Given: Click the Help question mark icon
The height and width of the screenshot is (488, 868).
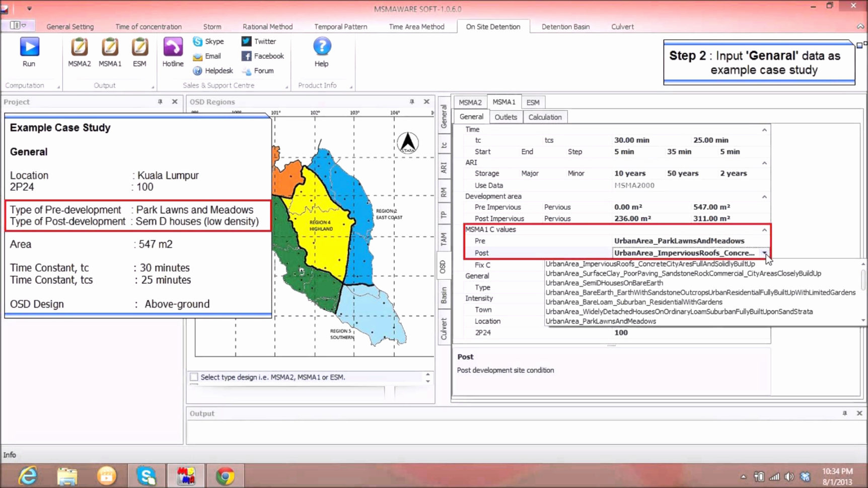Looking at the screenshot, I should 322,47.
